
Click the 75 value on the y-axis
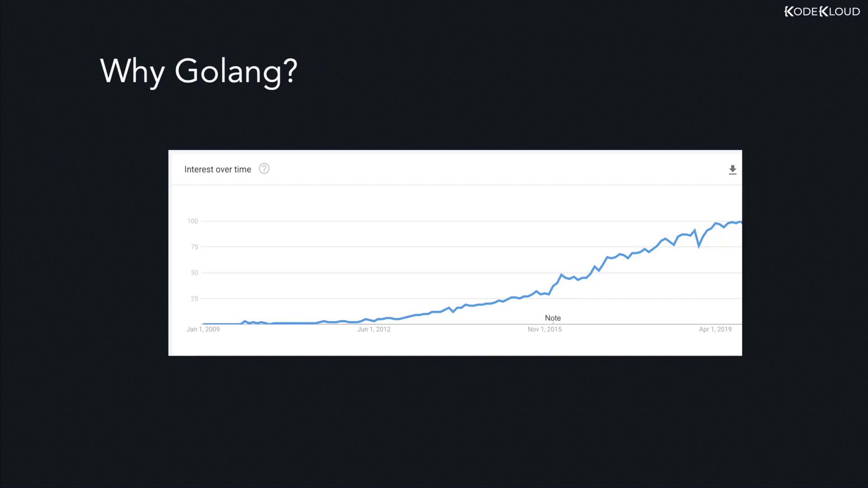(x=194, y=247)
